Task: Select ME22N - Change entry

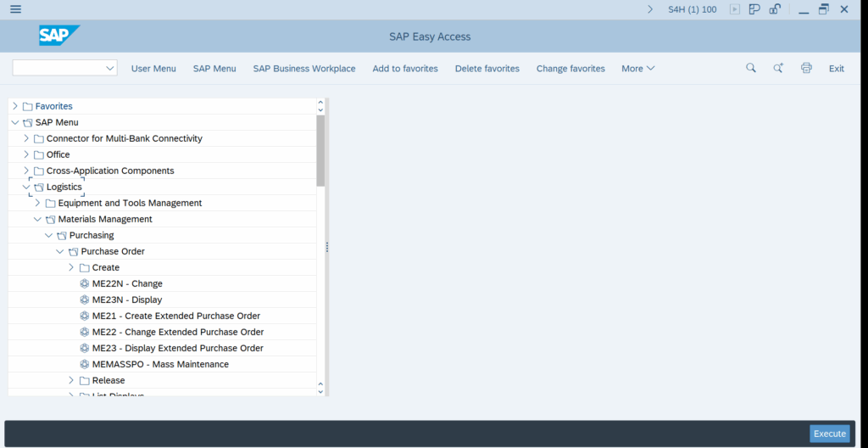Action: click(127, 283)
